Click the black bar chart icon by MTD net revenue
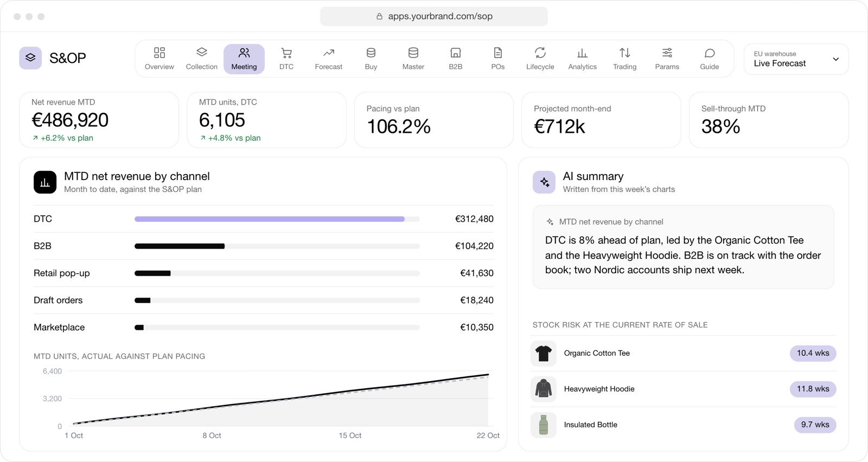This screenshot has height=462, width=868. [45, 182]
